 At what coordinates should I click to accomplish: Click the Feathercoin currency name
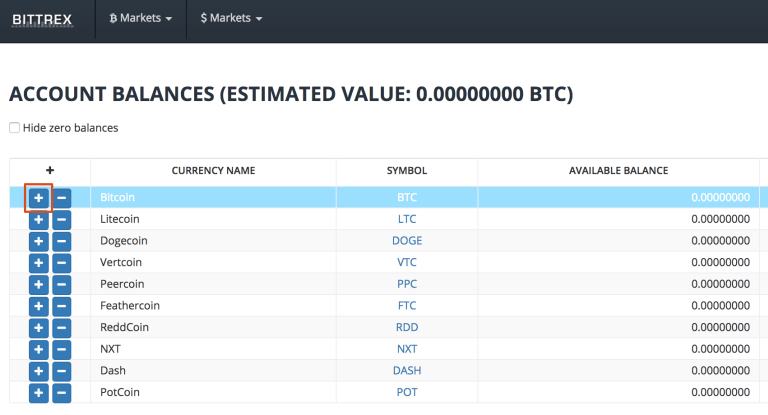[130, 305]
